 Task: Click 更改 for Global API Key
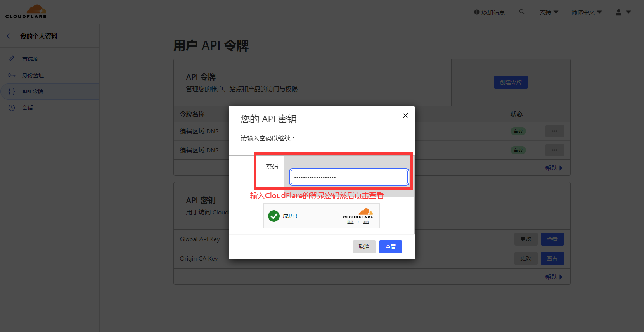tap(526, 239)
